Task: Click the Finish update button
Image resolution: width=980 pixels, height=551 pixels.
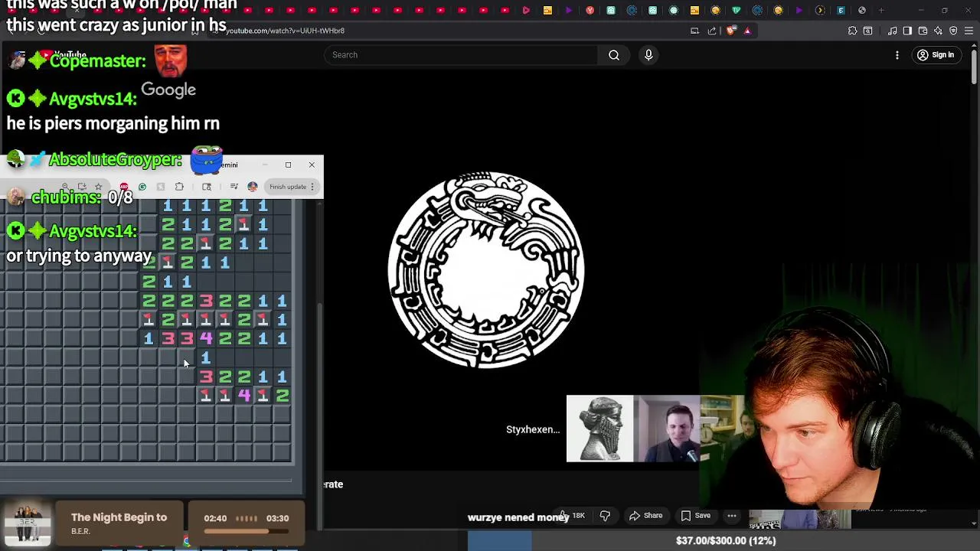Action: [288, 187]
